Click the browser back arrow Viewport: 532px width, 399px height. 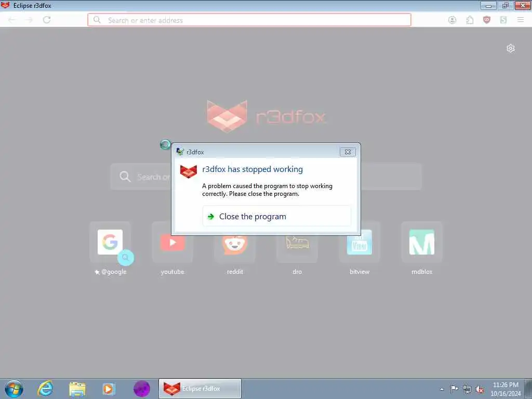[12, 20]
